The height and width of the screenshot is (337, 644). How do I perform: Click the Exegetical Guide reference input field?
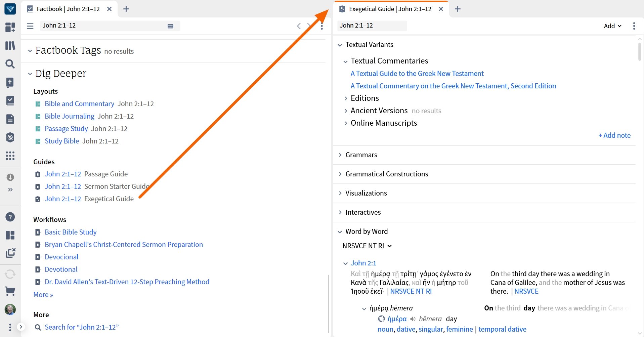pos(372,26)
